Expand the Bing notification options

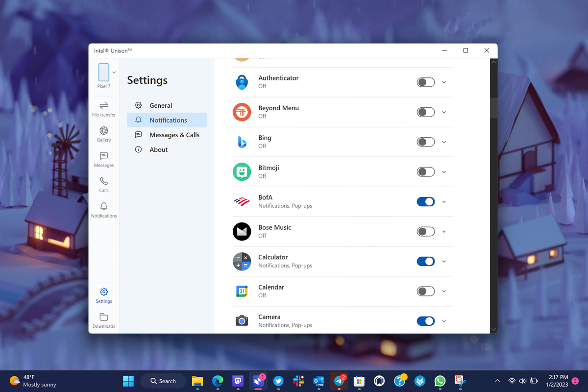(444, 142)
